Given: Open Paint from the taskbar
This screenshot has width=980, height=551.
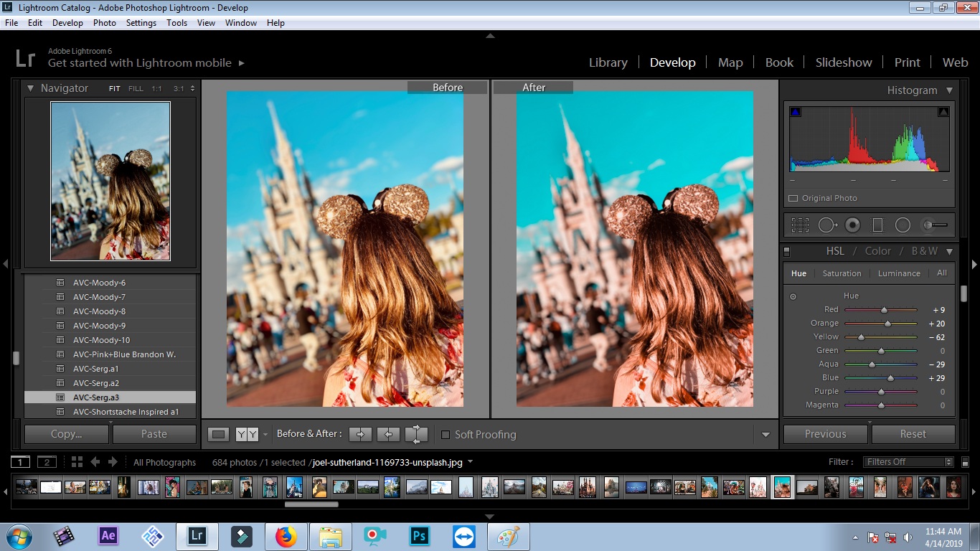Looking at the screenshot, I should pos(509,536).
